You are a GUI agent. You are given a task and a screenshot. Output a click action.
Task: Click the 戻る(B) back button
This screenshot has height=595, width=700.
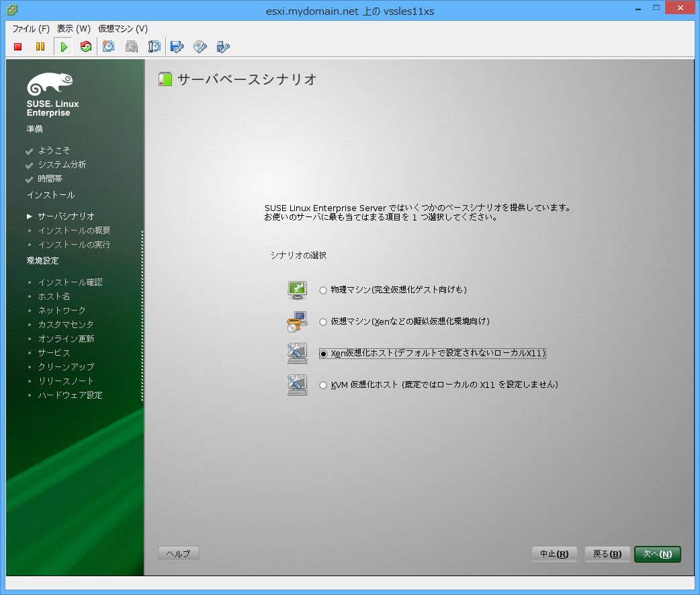pyautogui.click(x=607, y=554)
